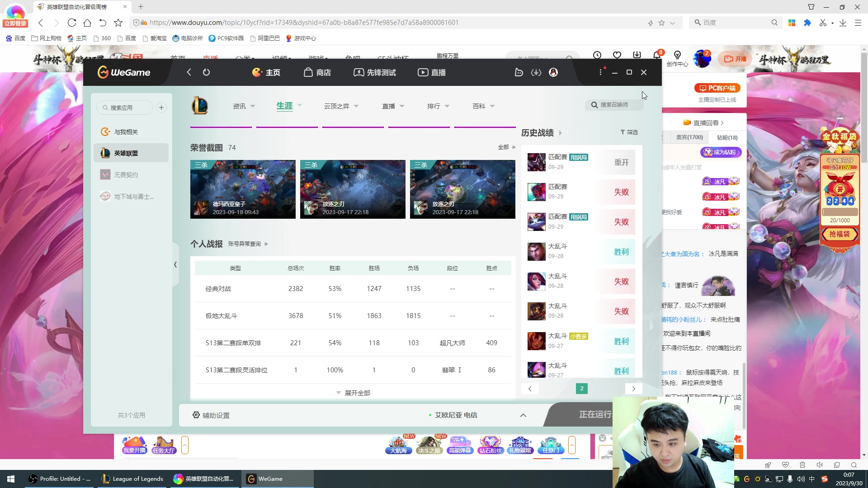The height and width of the screenshot is (488, 868).
Task: Open WeGame 商店 tab
Action: (317, 72)
